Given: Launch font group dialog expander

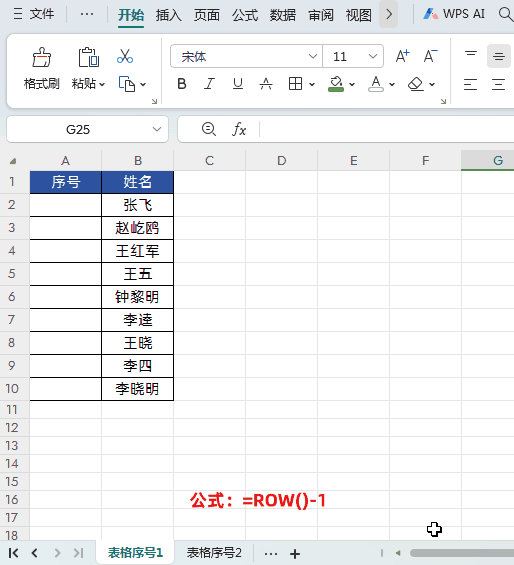Looking at the screenshot, I should (x=443, y=101).
